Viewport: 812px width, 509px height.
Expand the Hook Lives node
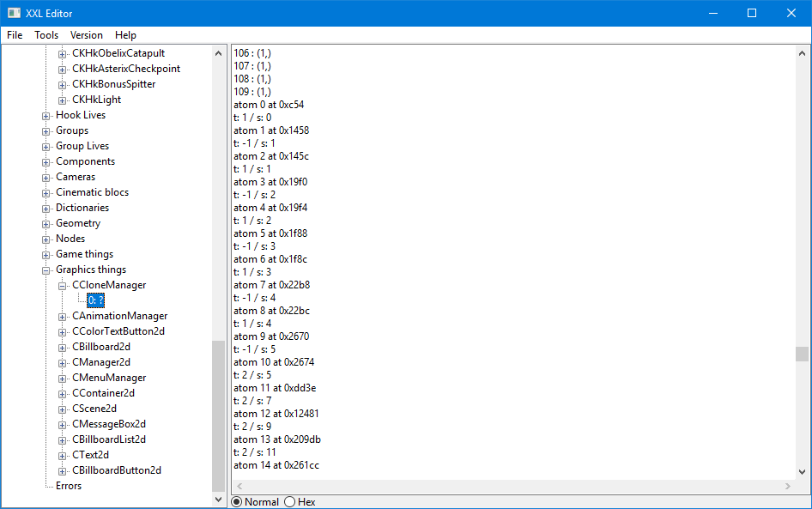45,116
